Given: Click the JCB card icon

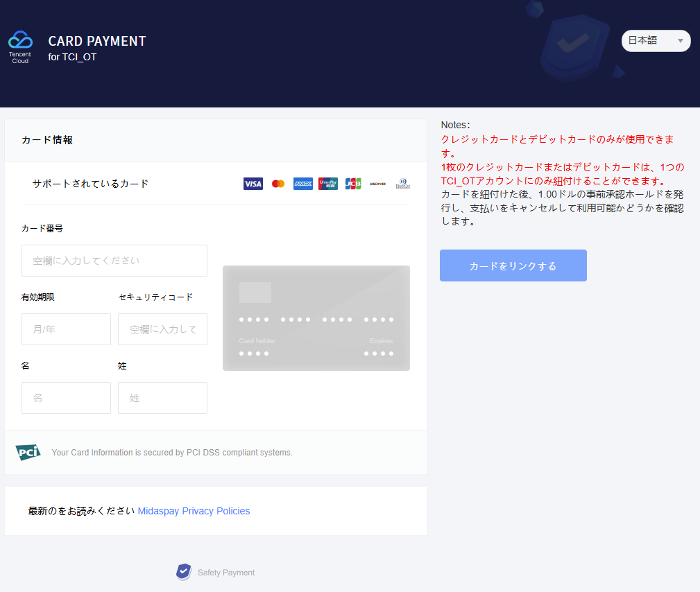Looking at the screenshot, I should (x=353, y=184).
